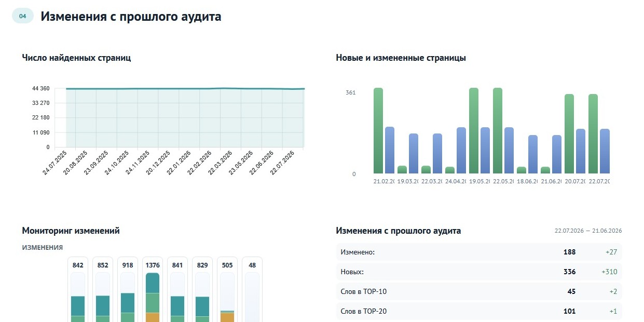The height and width of the screenshot is (322, 644).
Task: Select the monitoring column labeled 852
Action: (x=103, y=289)
